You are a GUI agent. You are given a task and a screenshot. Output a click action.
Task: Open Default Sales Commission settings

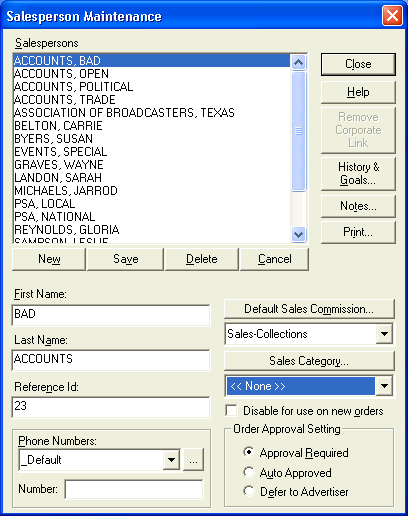[309, 309]
